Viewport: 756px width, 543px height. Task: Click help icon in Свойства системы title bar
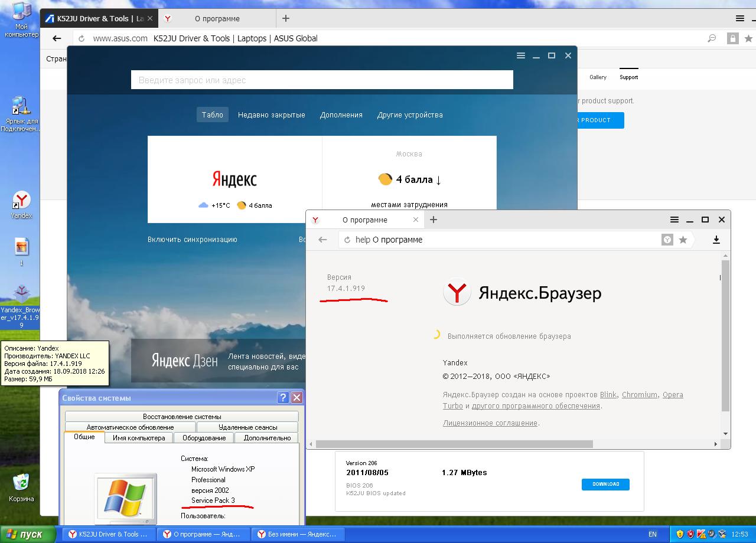coord(283,398)
